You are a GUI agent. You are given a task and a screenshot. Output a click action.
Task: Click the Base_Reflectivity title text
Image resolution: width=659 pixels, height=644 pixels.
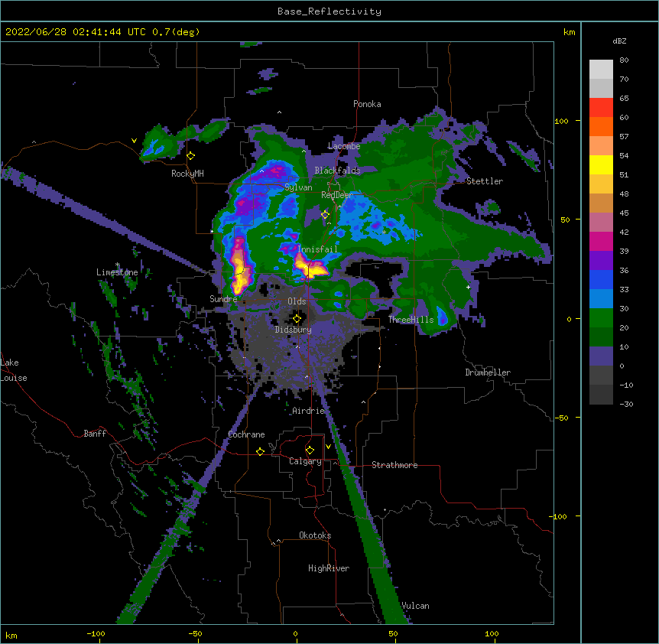coord(329,11)
